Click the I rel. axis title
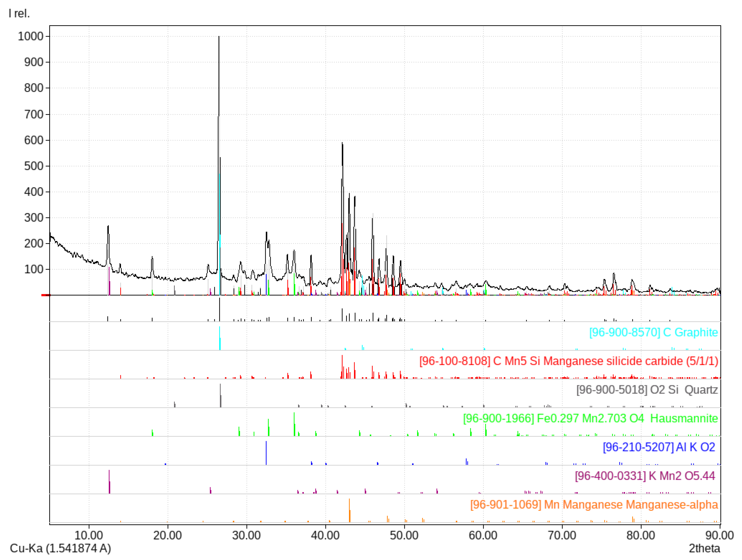The image size is (742, 560). pyautogui.click(x=19, y=13)
